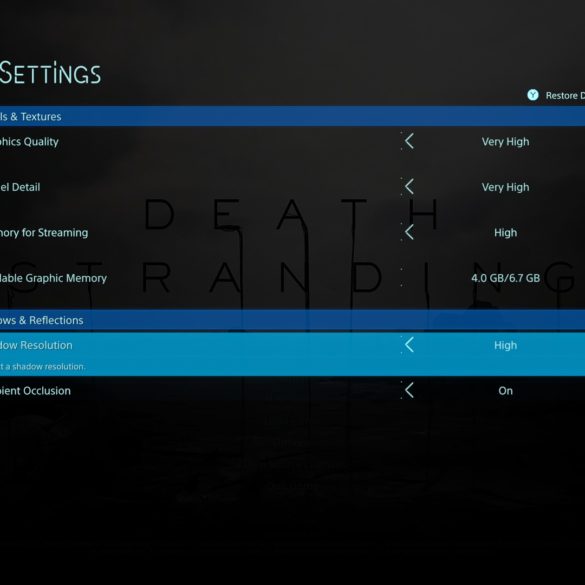
Task: Click High value of Memory for Streaming
Action: [506, 233]
